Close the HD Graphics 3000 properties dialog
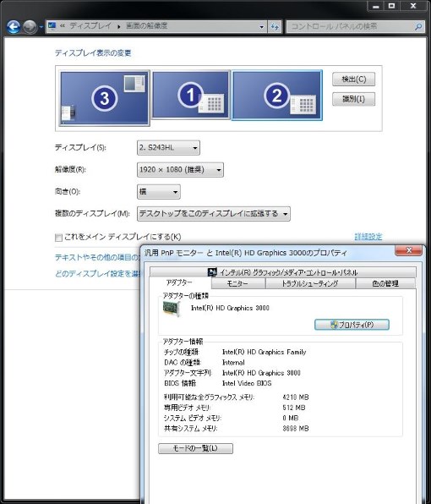This screenshot has height=504, width=431. (409, 250)
